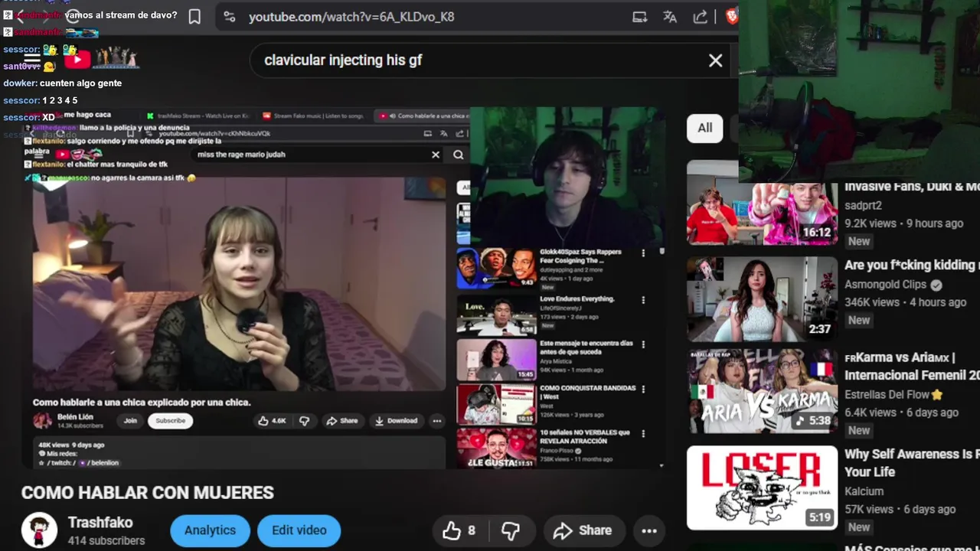
Task: Bookmark this page with the bookmark icon
Action: tap(194, 17)
